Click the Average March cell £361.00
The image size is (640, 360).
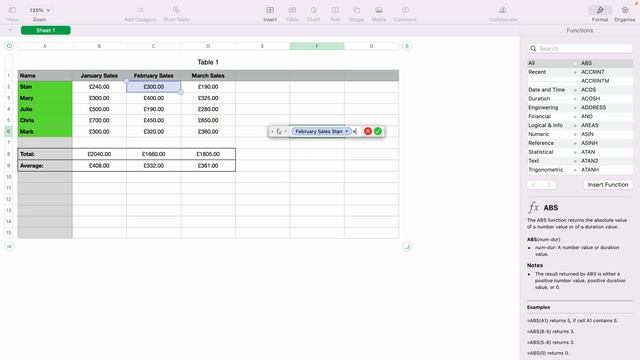(x=208, y=165)
